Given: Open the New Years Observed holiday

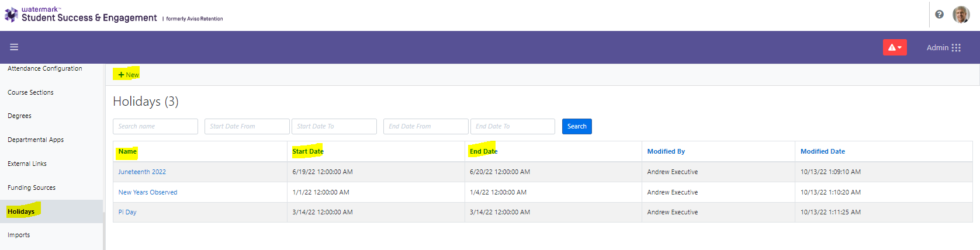Looking at the screenshot, I should [148, 192].
